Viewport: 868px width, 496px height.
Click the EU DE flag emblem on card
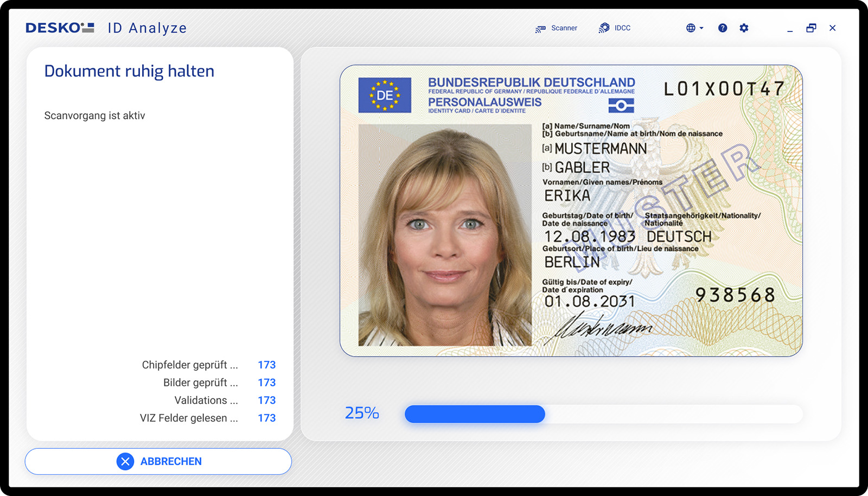tap(385, 96)
